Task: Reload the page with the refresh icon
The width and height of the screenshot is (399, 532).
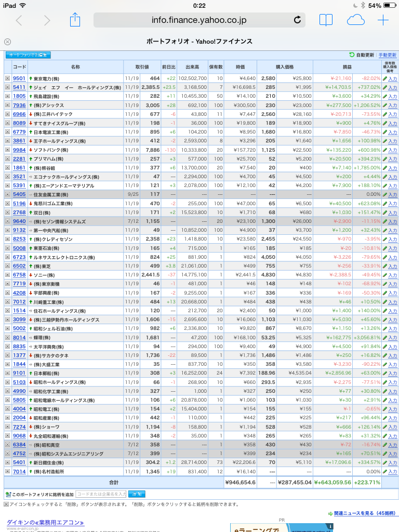Action: pos(298,20)
